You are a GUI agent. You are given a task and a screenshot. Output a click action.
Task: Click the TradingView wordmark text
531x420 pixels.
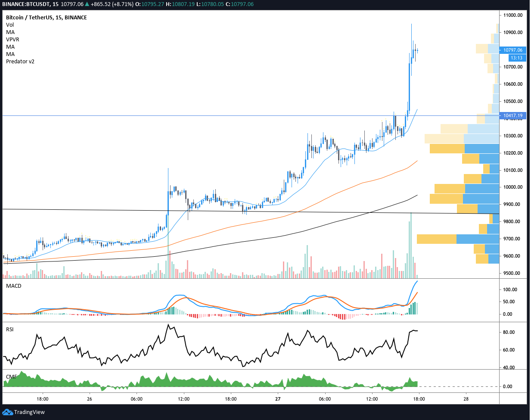click(29, 412)
